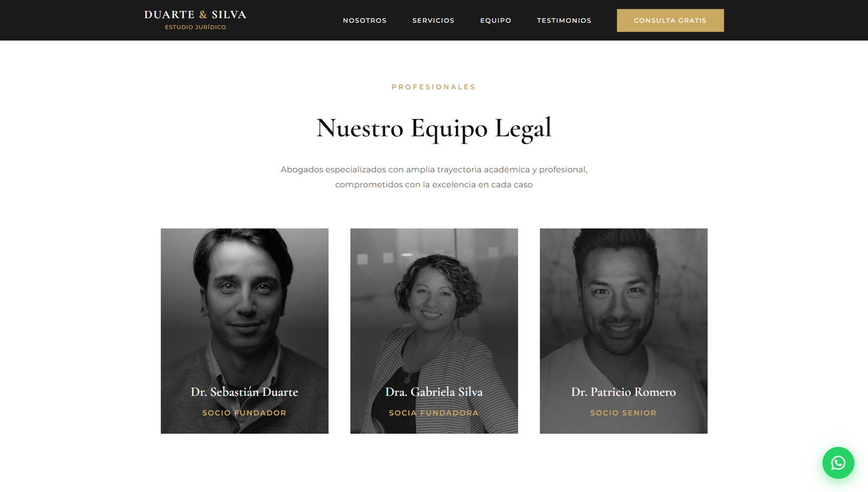Click the Consulta Gratis button

(x=670, y=21)
